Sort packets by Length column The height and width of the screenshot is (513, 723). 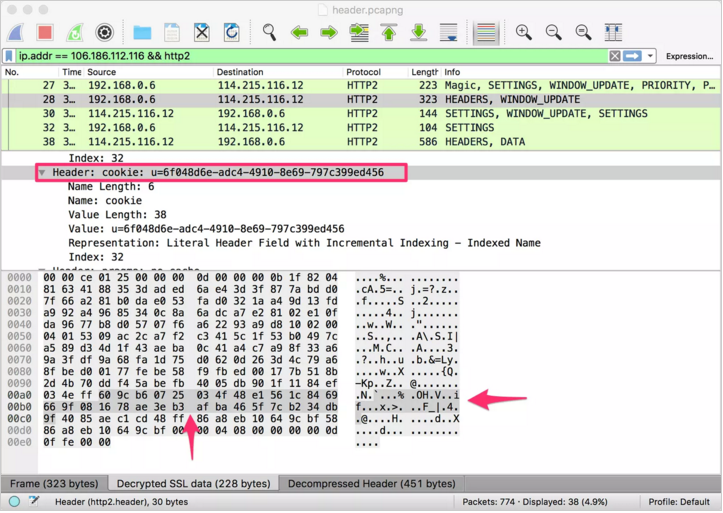[424, 72]
